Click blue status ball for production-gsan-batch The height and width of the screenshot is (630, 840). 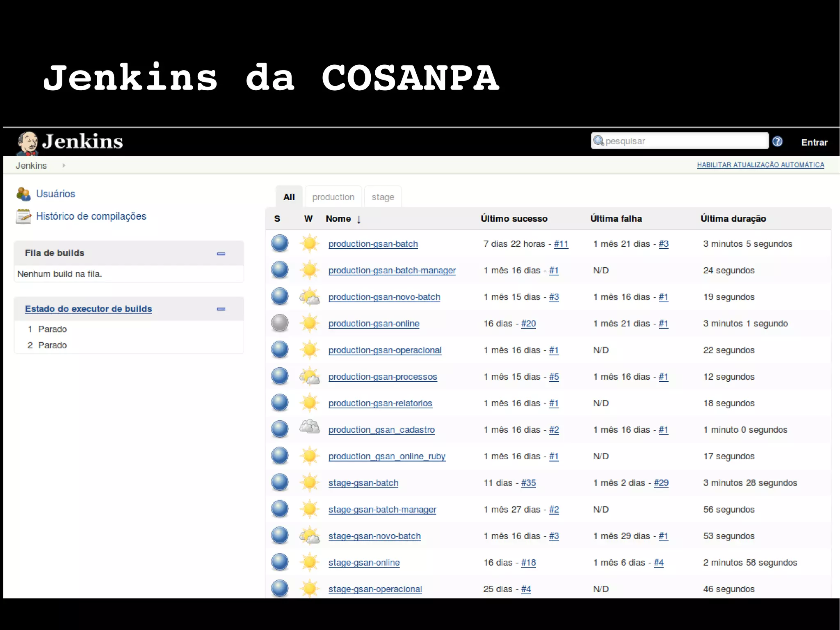280,243
